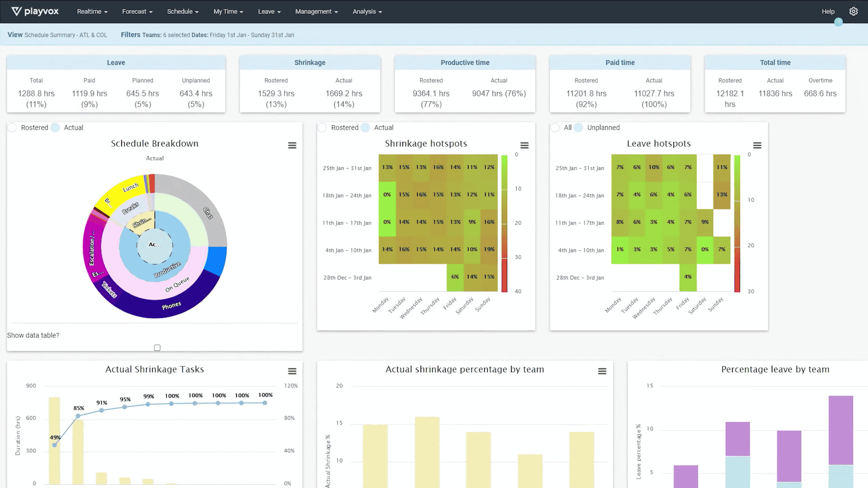Screen dimensions: 868x488
Task: Click Show data table checkbox
Action: (x=157, y=347)
